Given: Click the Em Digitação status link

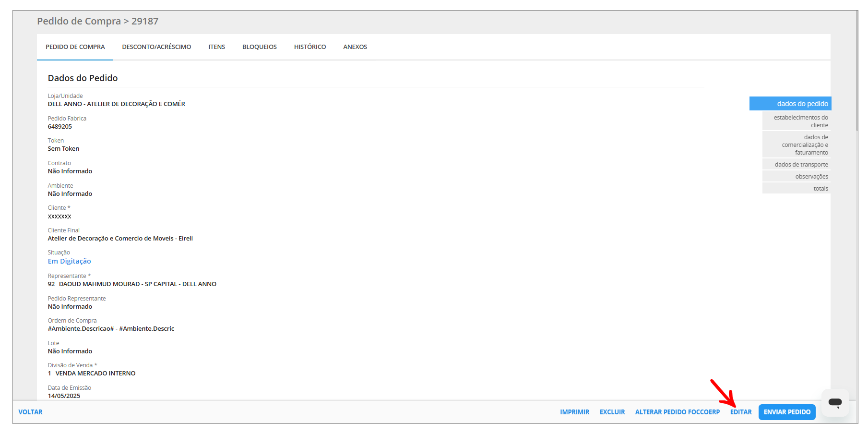Looking at the screenshot, I should (x=70, y=261).
